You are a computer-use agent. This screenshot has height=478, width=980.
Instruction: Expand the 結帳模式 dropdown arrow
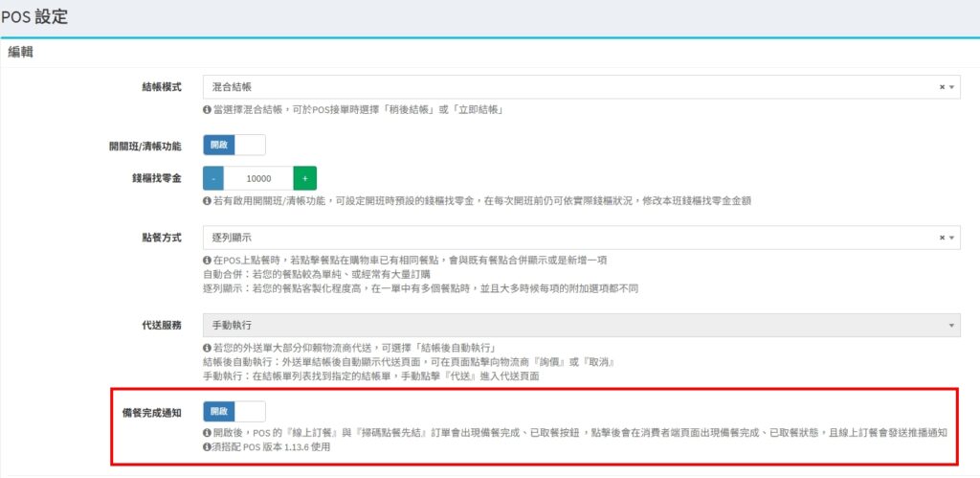(x=952, y=87)
